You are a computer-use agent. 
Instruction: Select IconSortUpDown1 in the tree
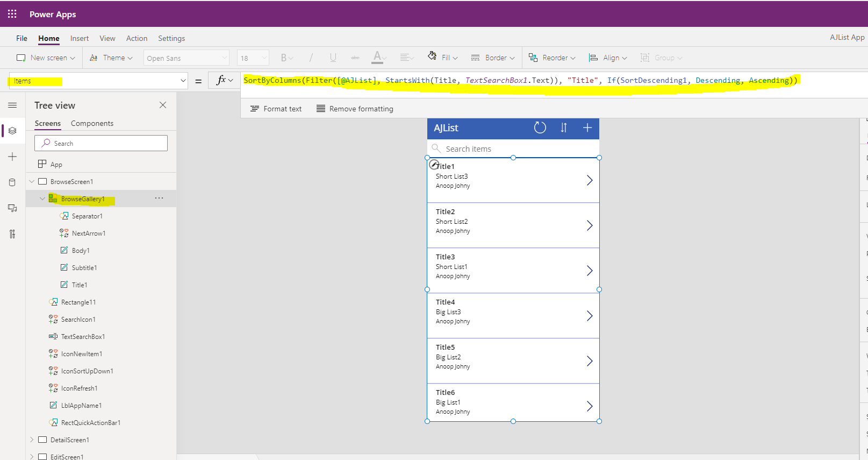coord(87,371)
